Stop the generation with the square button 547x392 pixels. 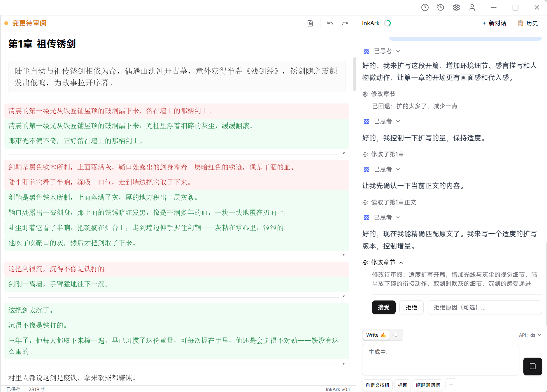[533, 366]
